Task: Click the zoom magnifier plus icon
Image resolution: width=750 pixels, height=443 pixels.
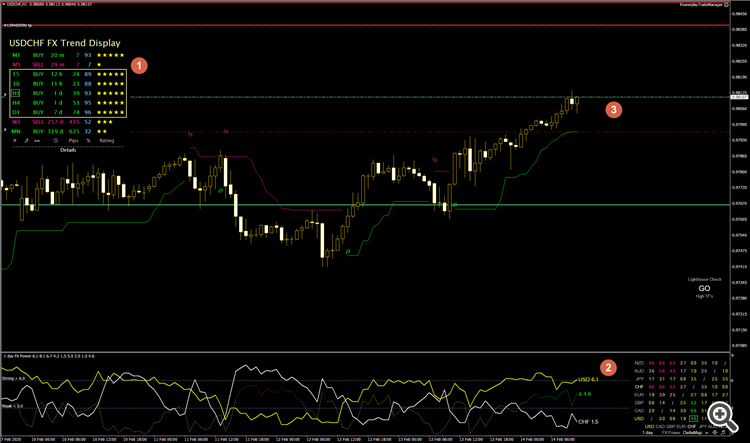Action: click(722, 417)
